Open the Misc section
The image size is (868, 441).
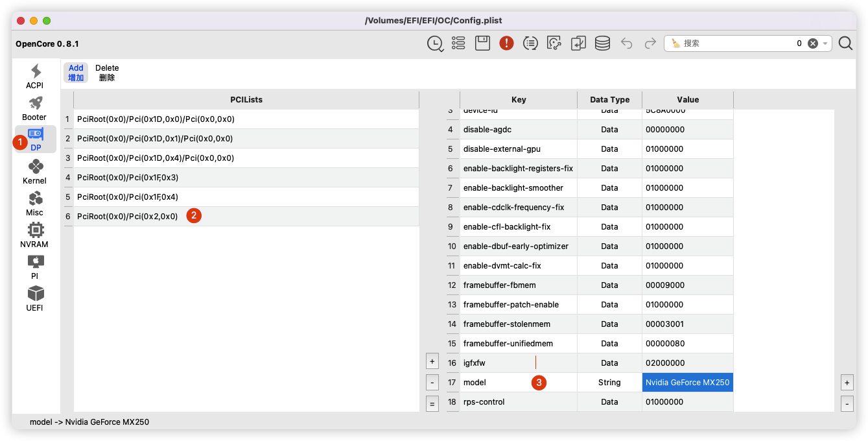click(x=34, y=203)
